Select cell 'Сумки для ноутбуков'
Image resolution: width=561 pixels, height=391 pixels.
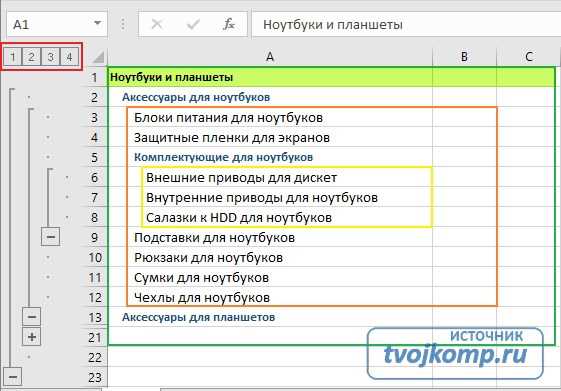tap(270, 278)
